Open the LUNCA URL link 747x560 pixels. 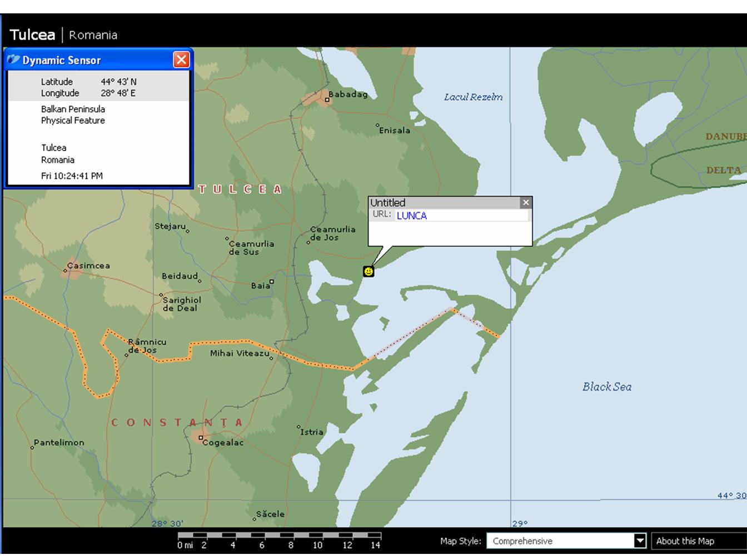pos(411,216)
